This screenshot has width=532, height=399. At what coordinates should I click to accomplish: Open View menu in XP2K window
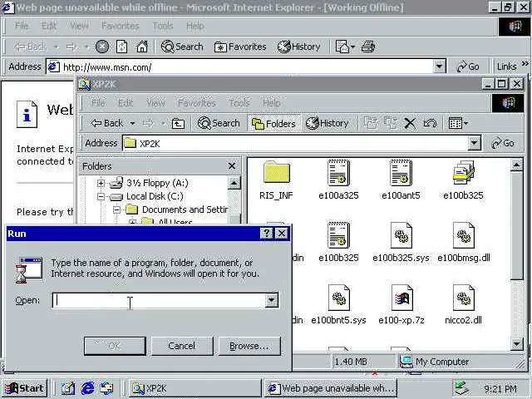coord(155,102)
